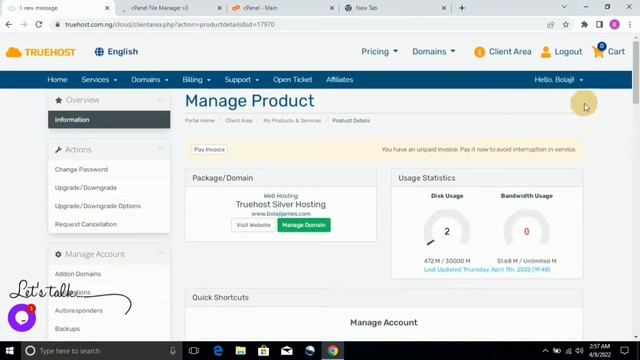Open Task View in taskbar

click(x=194, y=351)
